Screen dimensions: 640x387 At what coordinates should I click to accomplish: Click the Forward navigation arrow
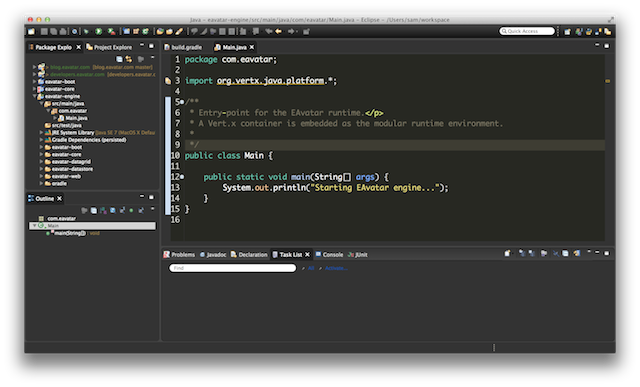point(291,31)
